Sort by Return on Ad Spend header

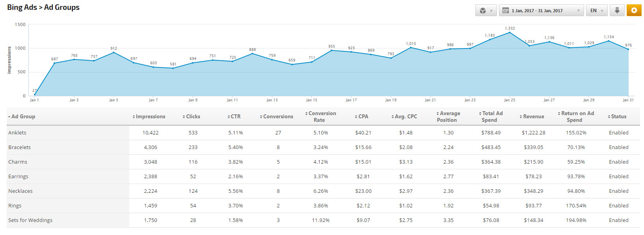[x=576, y=117]
